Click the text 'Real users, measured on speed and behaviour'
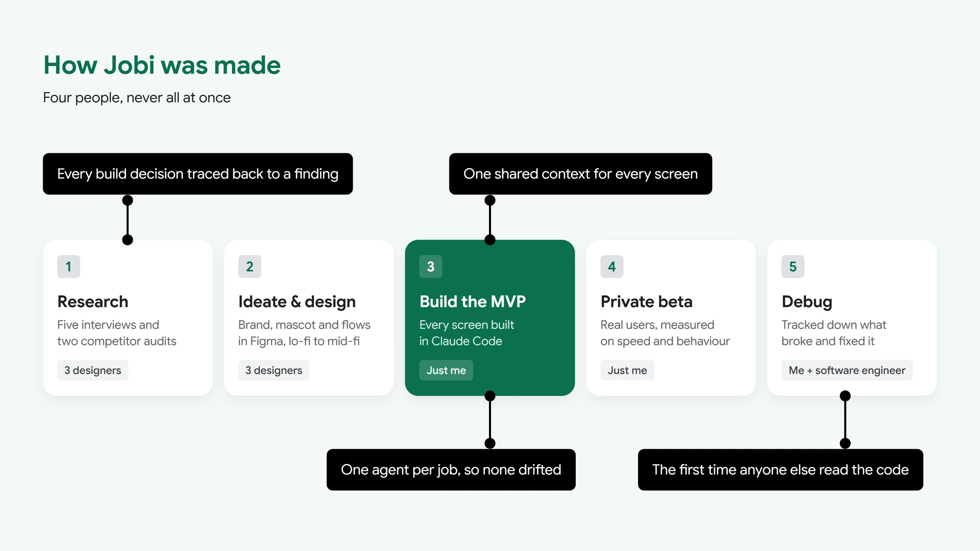The image size is (980, 551). [665, 333]
